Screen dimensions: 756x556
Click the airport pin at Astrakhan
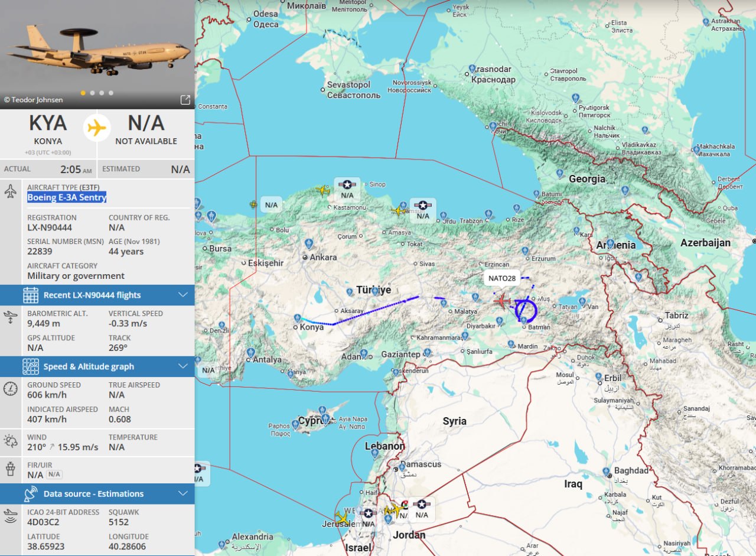(x=706, y=22)
